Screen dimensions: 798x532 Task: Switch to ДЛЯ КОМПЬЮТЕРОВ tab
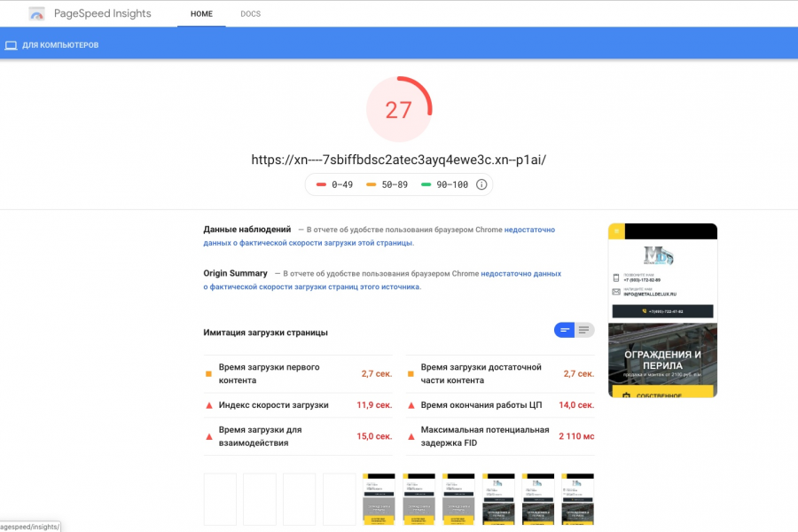52,45
